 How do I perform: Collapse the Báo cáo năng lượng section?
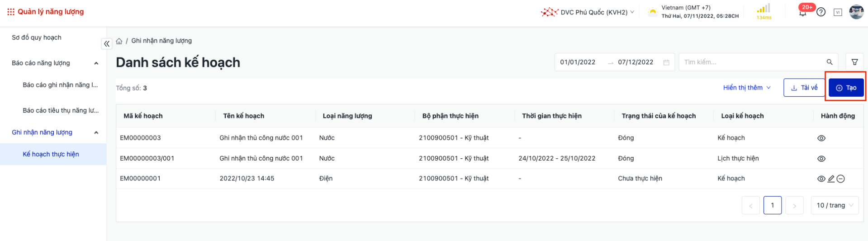tap(96, 63)
